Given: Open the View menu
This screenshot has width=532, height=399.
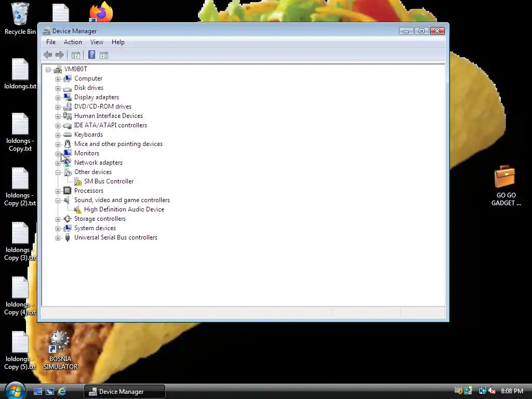Looking at the screenshot, I should [97, 42].
